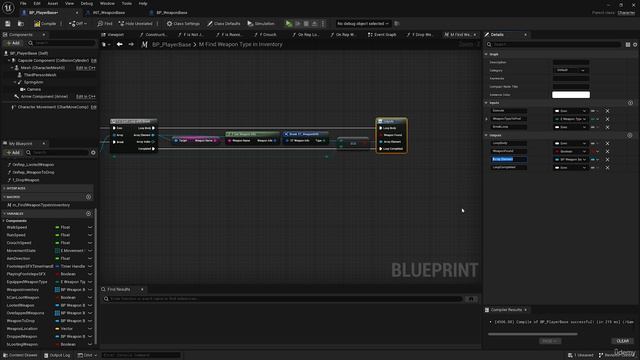
Task: Click the Browse to asset icon
Action: click(20, 24)
